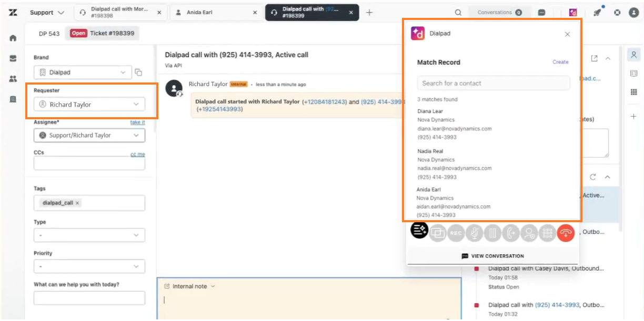
Task: Open the search magnifier in top bar
Action: tap(458, 13)
